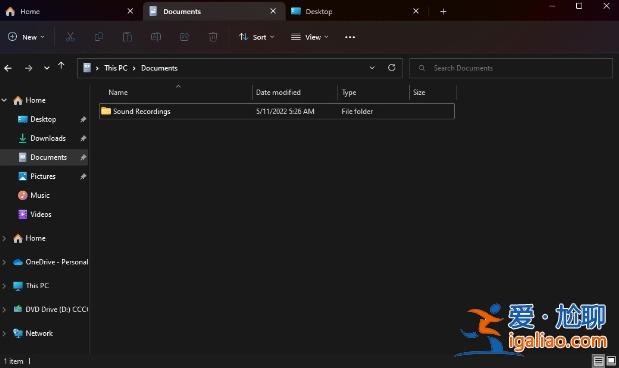Click This PC in the breadcrumb path
This screenshot has width=619, height=368.
(116, 68)
